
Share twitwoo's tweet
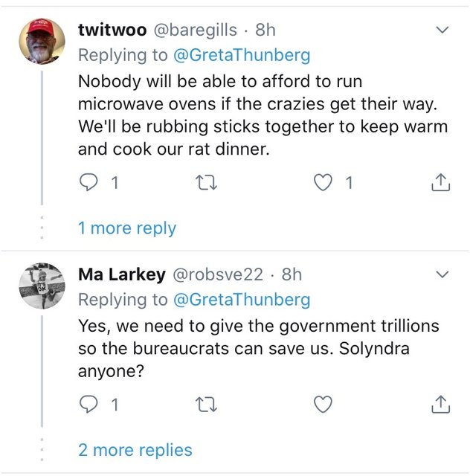coord(441,182)
